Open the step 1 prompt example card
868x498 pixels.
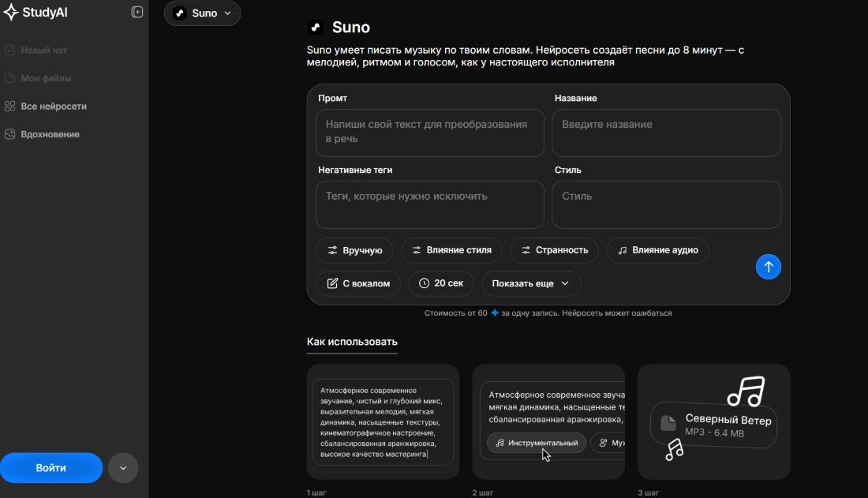pyautogui.click(x=383, y=421)
